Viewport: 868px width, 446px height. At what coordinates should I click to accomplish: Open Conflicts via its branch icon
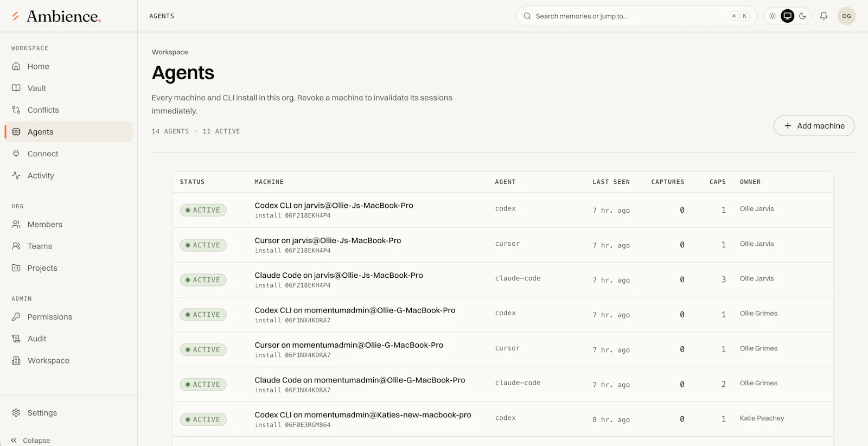16,110
